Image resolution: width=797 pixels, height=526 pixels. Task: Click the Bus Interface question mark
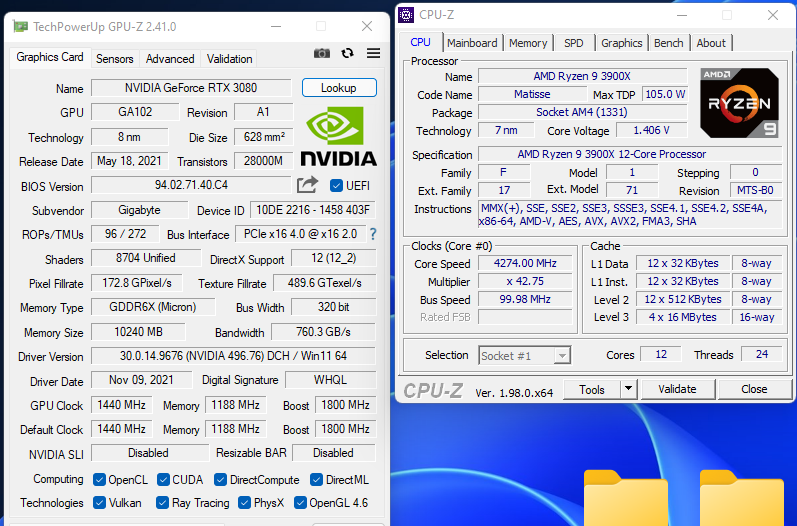click(x=373, y=234)
